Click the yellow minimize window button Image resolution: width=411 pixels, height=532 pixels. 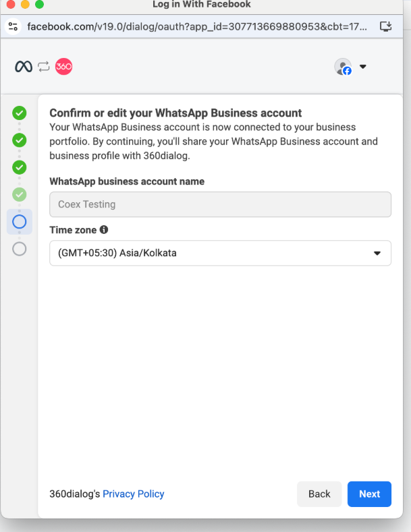click(x=25, y=4)
